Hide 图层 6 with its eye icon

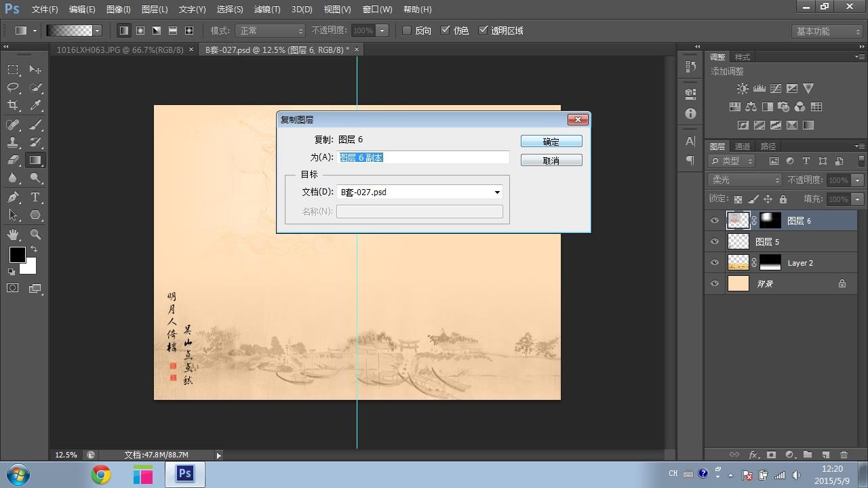(715, 221)
